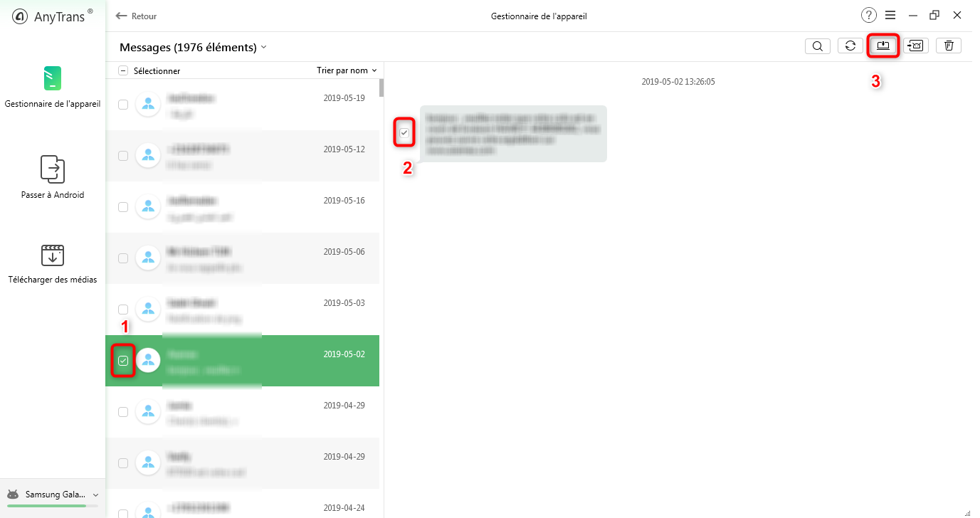980x518 pixels.
Task: Open the Trier par nom dropdown
Action: pyautogui.click(x=347, y=70)
